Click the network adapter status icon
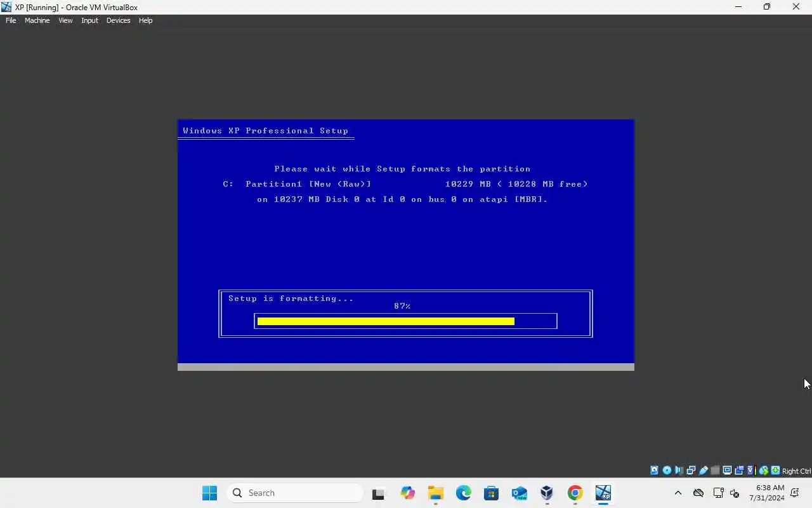The image size is (812, 508). (x=691, y=471)
